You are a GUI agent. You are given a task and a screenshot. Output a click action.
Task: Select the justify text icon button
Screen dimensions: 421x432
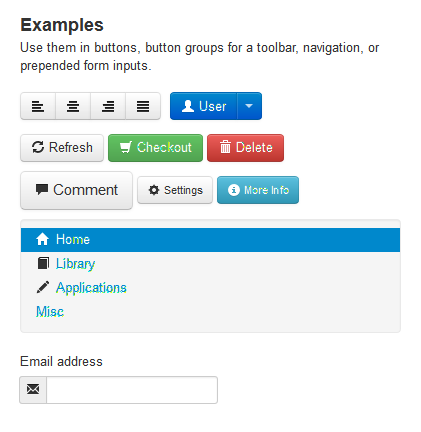pyautogui.click(x=143, y=106)
